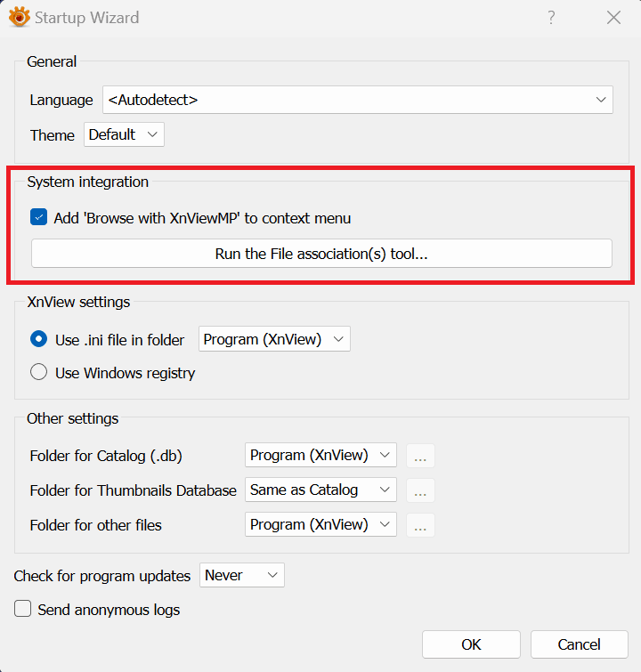Viewport: 641px width, 672px height.
Task: Close the Startup Wizard dialog
Action: pos(613,17)
